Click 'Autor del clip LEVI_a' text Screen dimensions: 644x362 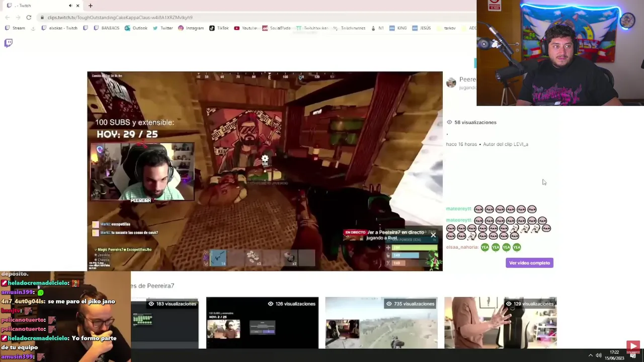[506, 144]
